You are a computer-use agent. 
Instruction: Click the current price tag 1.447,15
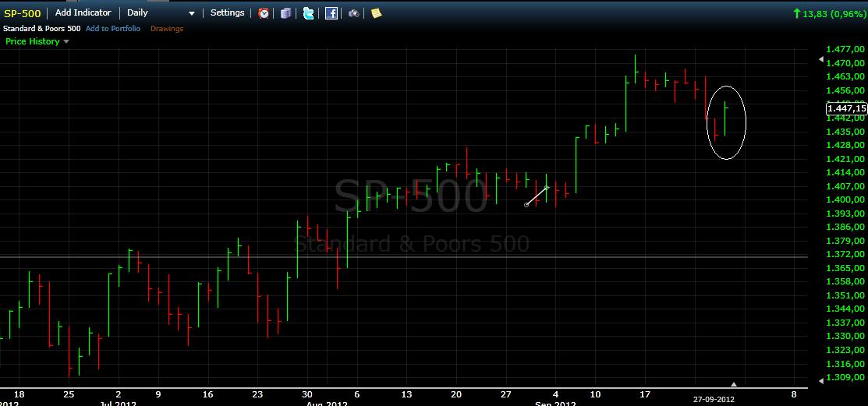(x=846, y=108)
